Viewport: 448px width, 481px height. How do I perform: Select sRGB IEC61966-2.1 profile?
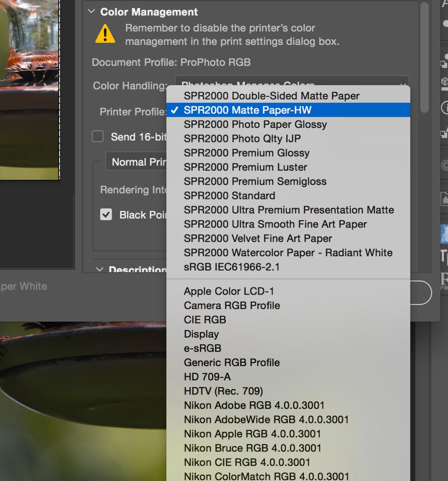click(232, 267)
